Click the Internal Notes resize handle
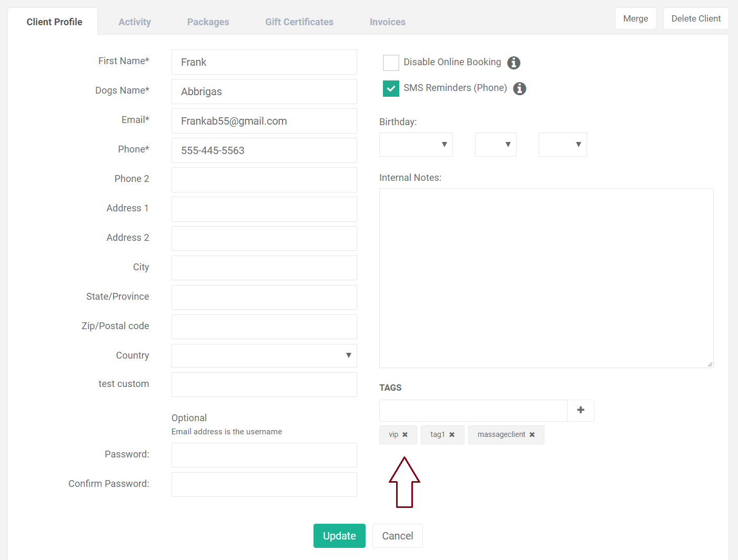 [710, 364]
